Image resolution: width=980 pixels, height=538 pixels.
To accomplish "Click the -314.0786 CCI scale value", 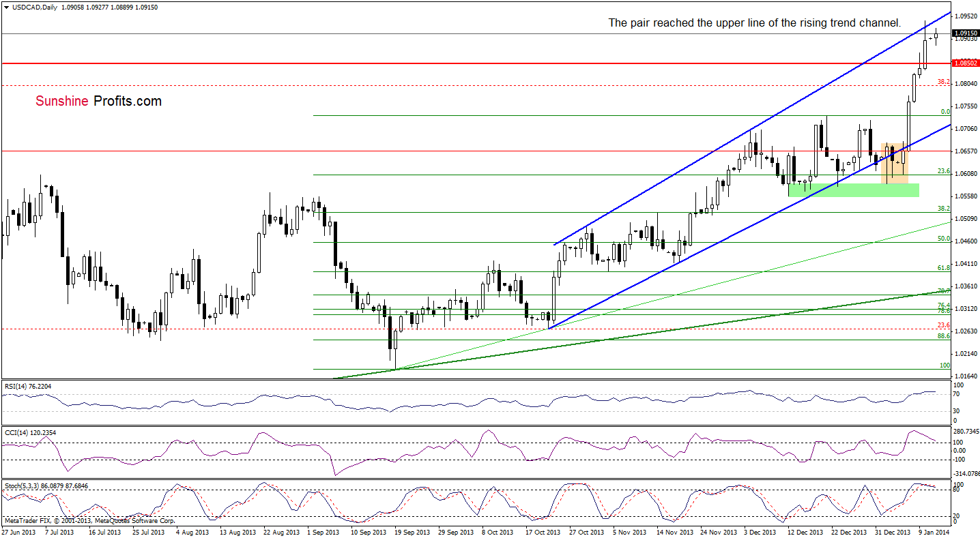I will pos(966,473).
